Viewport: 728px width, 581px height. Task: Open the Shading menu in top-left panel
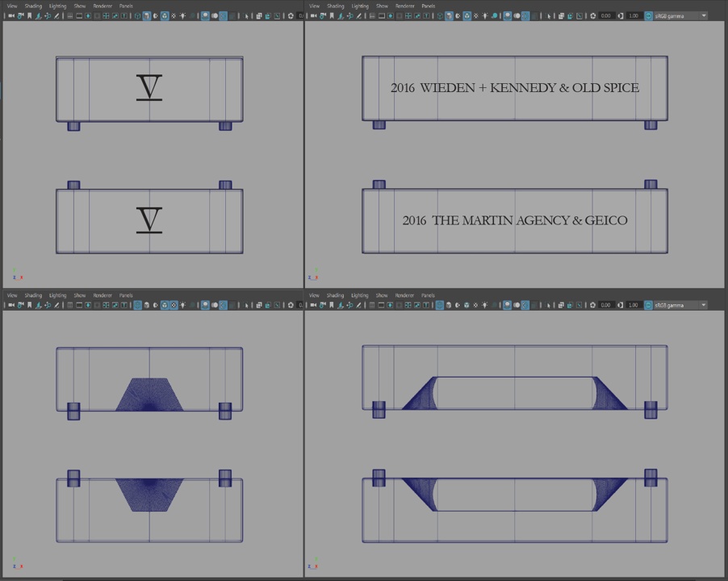pyautogui.click(x=32, y=6)
